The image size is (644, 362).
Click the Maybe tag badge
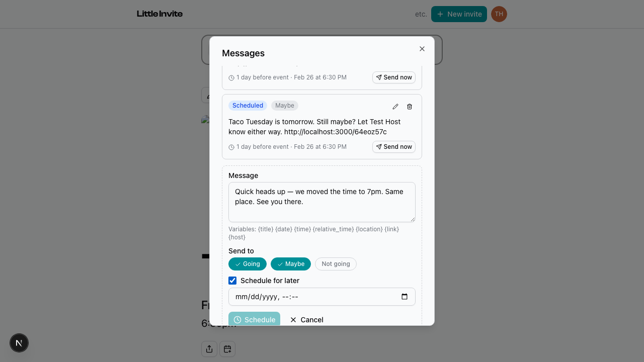point(285,106)
